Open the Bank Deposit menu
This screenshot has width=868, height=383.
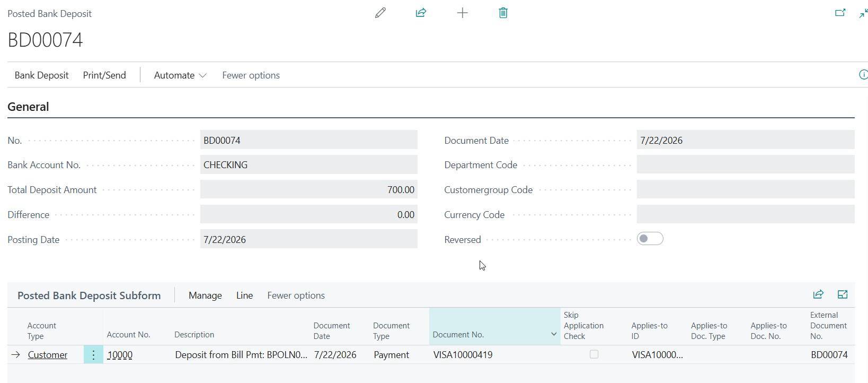pyautogui.click(x=41, y=75)
